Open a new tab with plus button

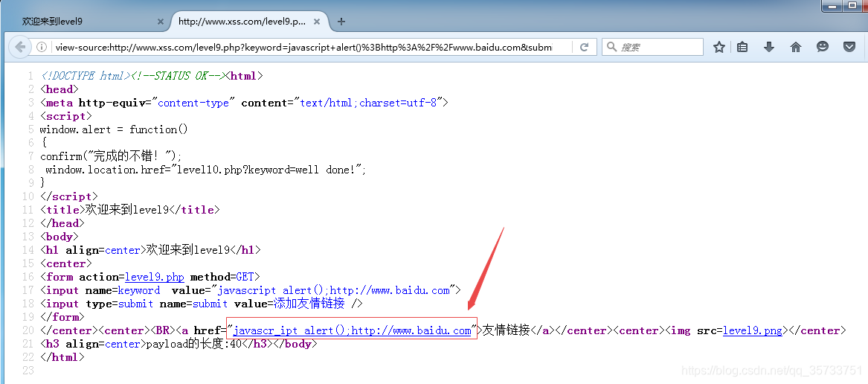(341, 22)
